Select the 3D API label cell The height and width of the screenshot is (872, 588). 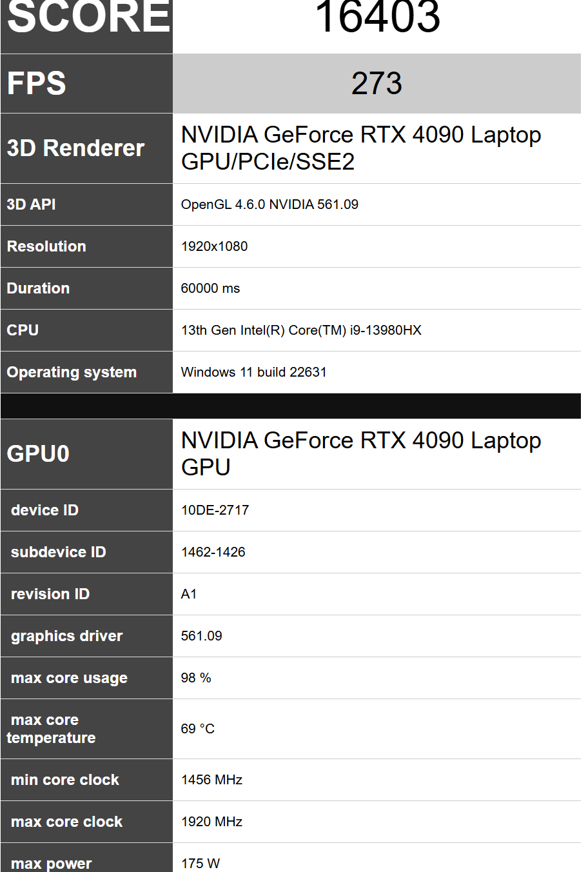pyautogui.click(x=31, y=204)
